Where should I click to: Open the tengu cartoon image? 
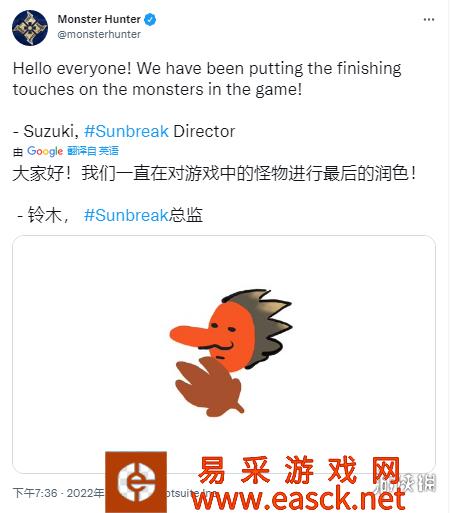pos(224,354)
